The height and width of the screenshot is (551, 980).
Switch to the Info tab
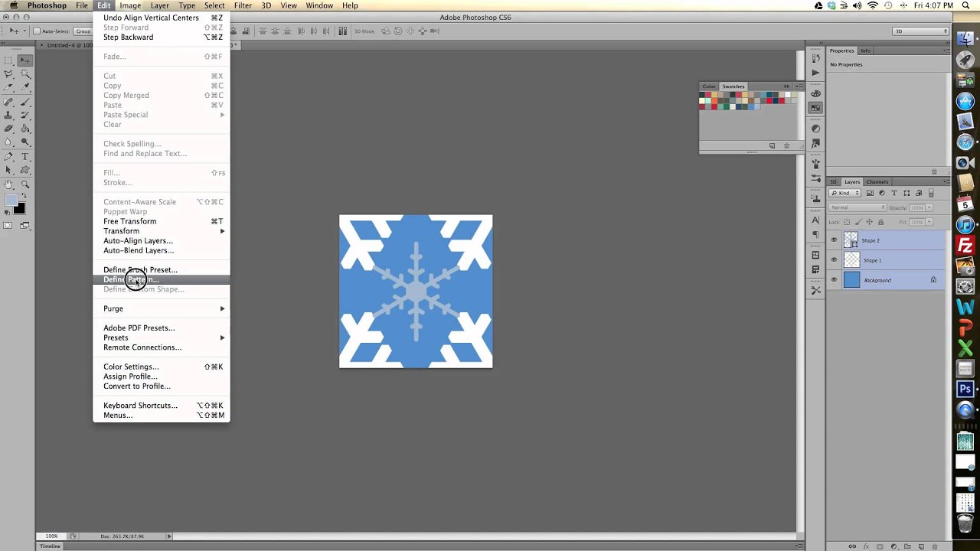(x=865, y=51)
